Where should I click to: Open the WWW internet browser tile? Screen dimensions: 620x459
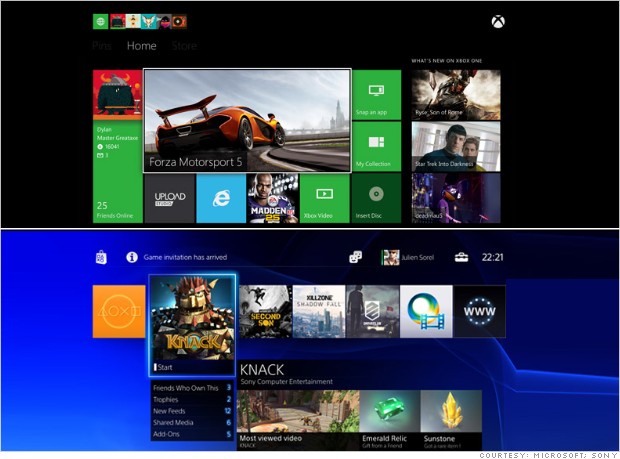[x=480, y=312]
